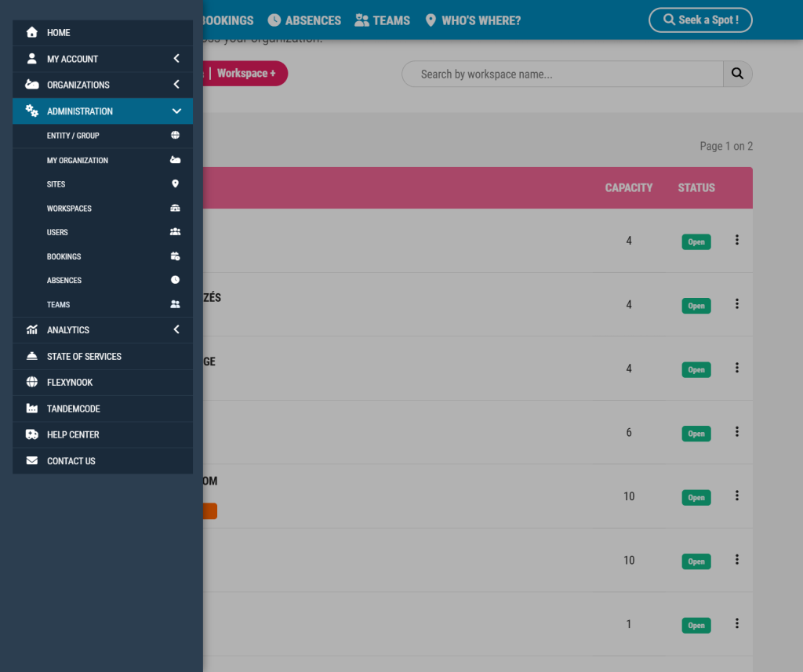803x672 pixels.
Task: Collapse the Administration chevron
Action: click(176, 111)
